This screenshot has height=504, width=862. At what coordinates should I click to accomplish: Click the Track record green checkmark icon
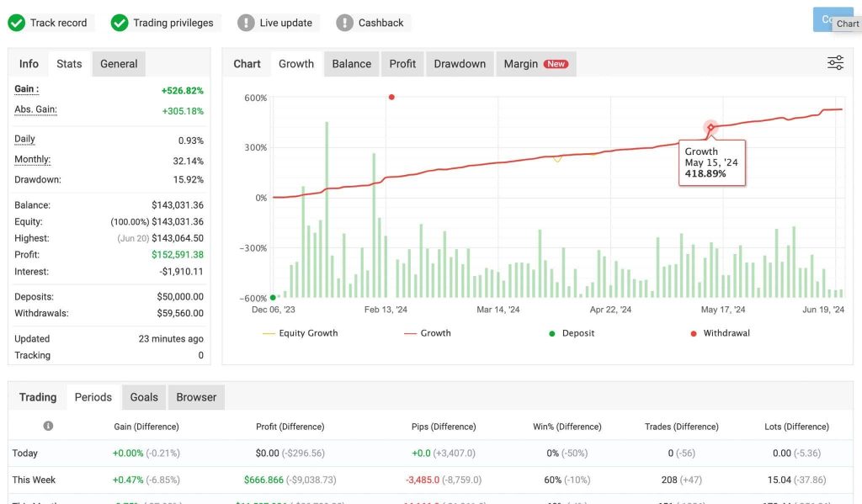pos(17,23)
